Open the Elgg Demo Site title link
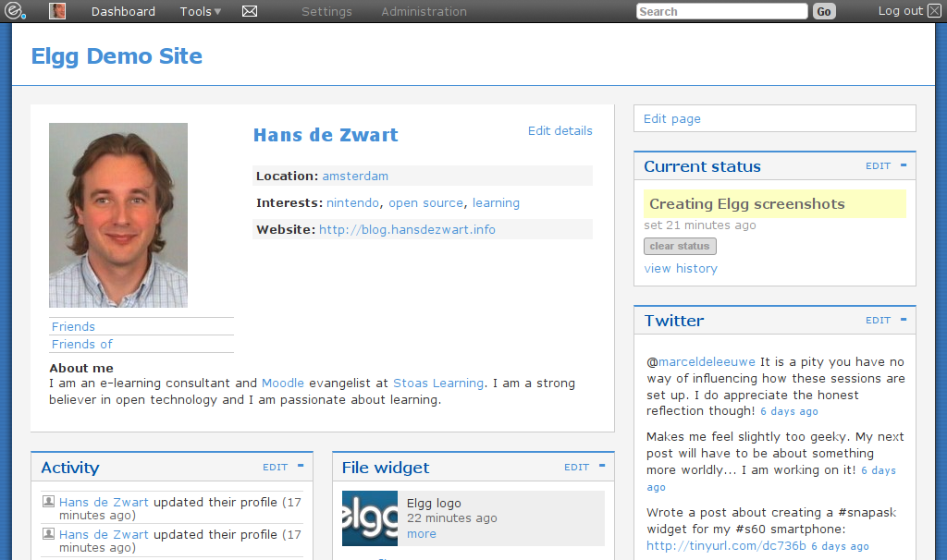 click(x=117, y=56)
